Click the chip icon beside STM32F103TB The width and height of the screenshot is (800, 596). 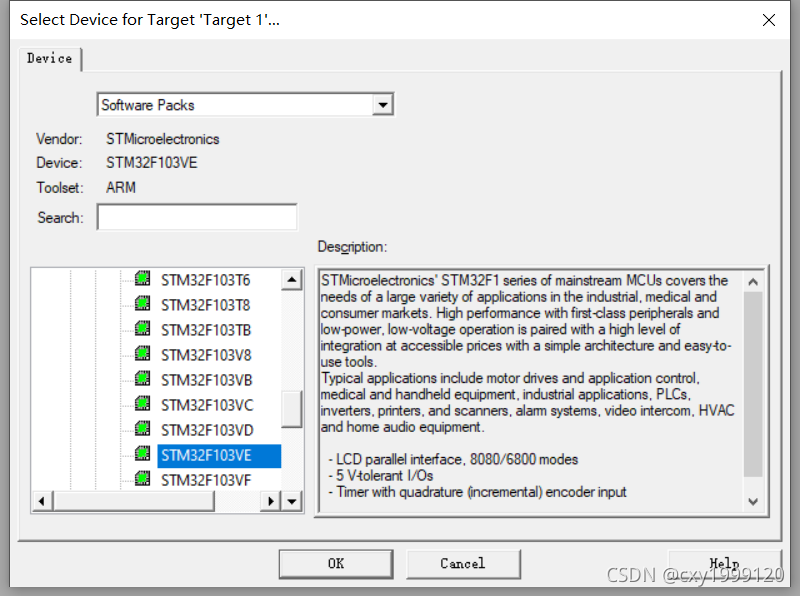coord(143,329)
